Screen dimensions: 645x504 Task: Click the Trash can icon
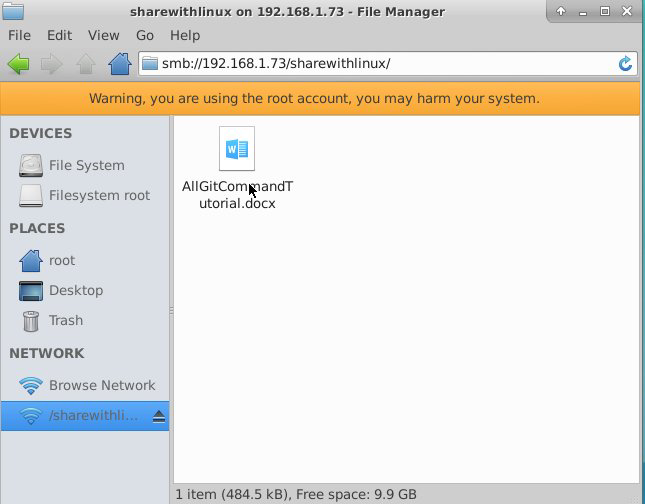(31, 321)
